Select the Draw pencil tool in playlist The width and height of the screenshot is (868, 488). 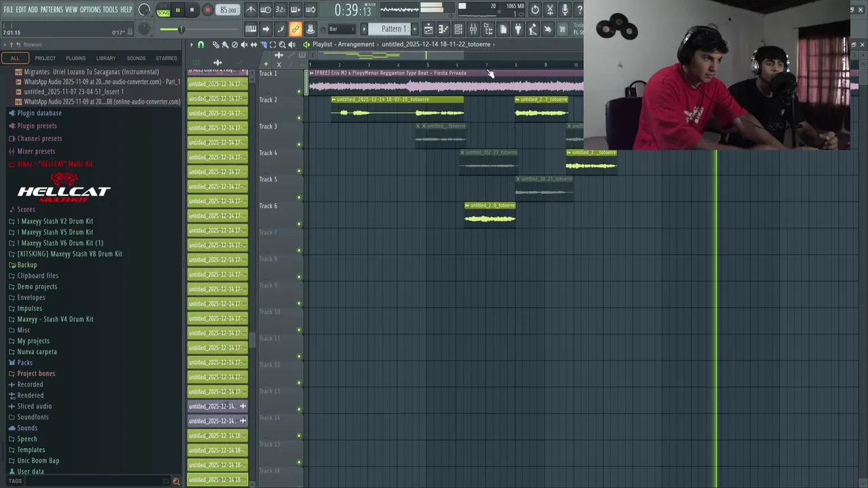click(216, 45)
